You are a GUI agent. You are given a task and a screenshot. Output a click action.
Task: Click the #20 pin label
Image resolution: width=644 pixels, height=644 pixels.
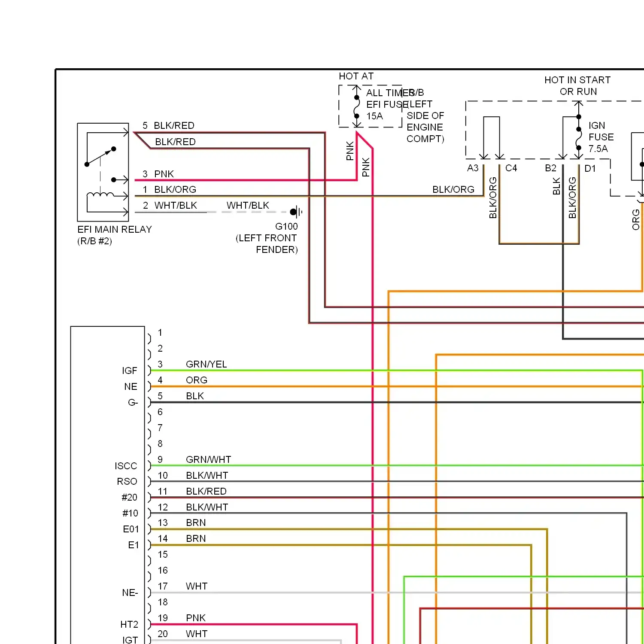129,497
